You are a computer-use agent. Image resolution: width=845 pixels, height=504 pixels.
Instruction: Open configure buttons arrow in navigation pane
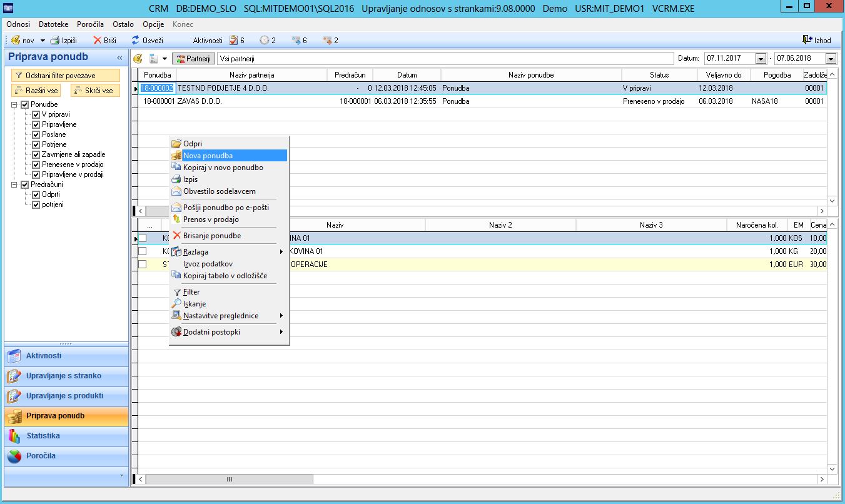[x=122, y=476]
